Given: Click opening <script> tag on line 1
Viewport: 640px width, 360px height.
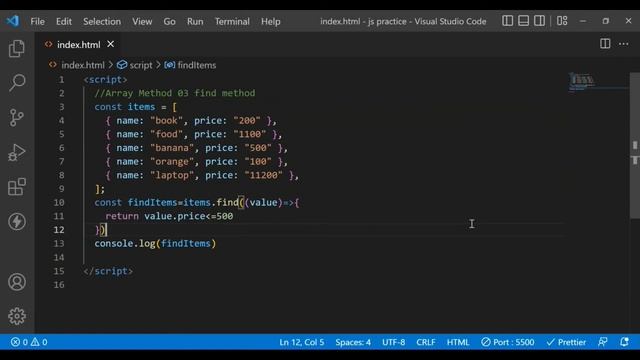Looking at the screenshot, I should pos(105,80).
